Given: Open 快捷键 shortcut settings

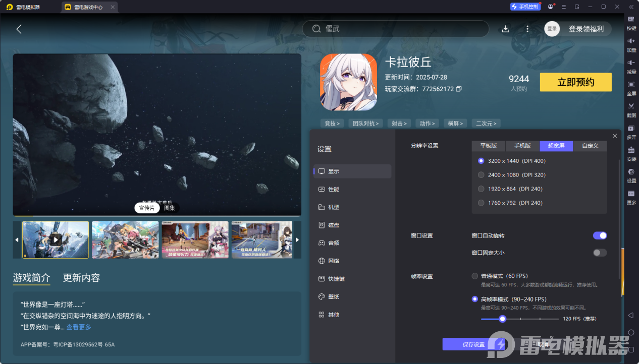Looking at the screenshot, I should tap(352, 279).
